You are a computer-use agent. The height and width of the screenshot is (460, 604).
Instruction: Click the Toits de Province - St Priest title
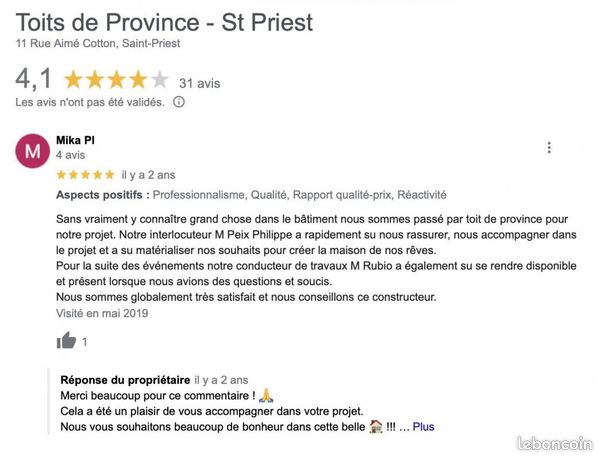(x=164, y=22)
